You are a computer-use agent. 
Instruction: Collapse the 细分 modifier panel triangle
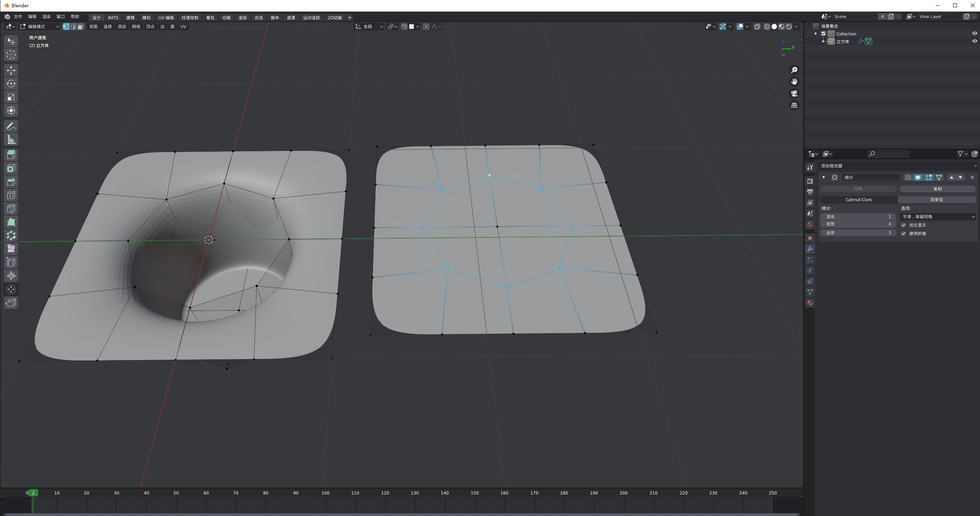823,177
